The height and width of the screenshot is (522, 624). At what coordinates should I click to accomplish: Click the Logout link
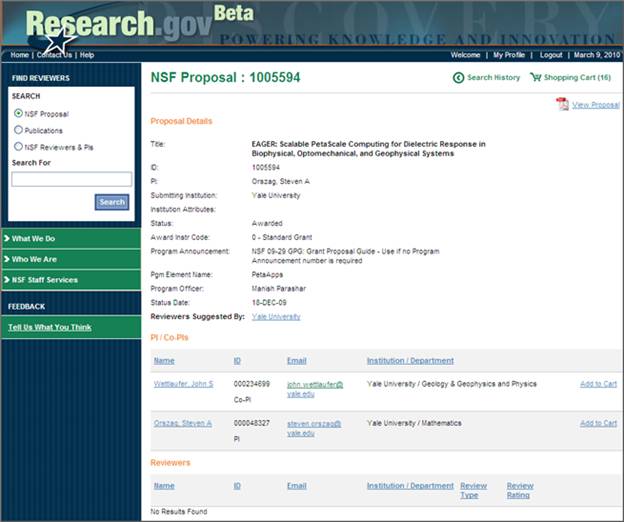point(551,55)
